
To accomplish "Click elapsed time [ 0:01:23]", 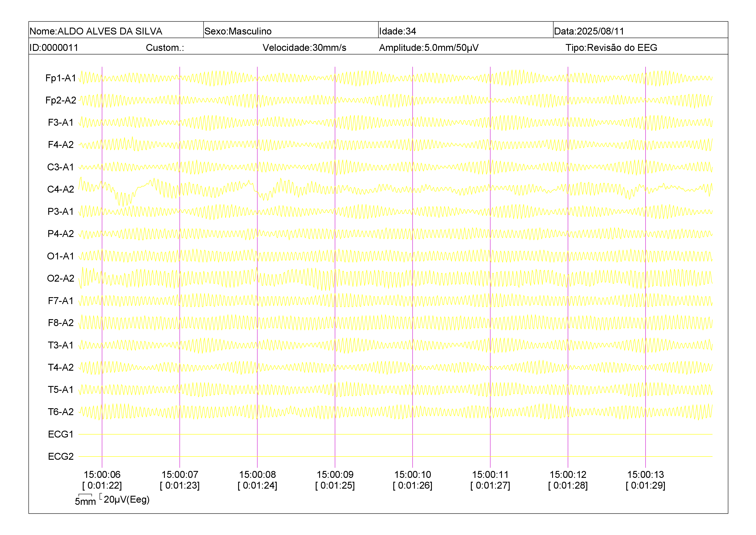I will coord(180,486).
